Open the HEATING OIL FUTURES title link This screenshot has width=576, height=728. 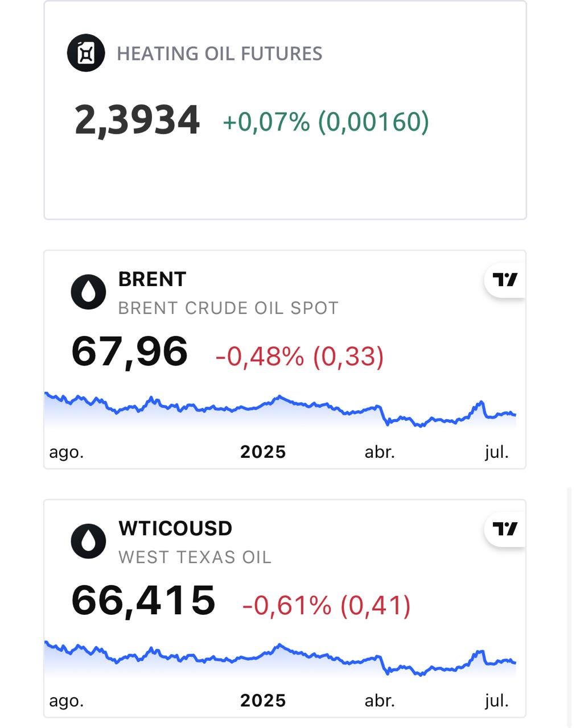click(219, 53)
